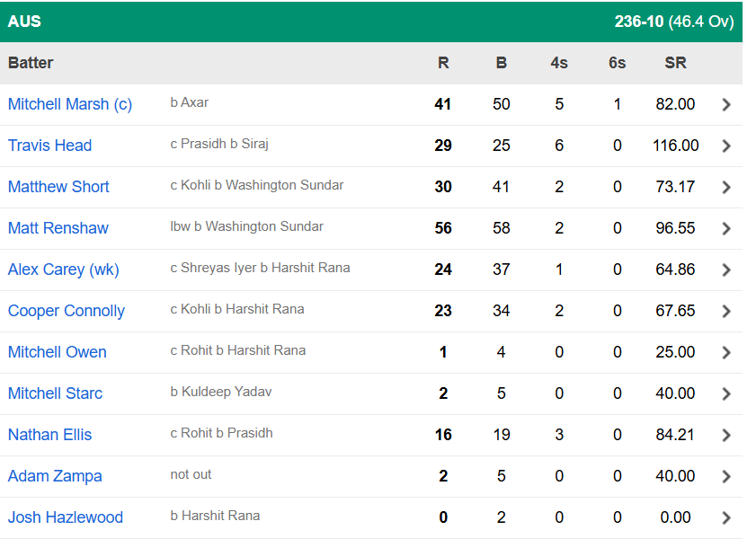Viewport: 756px width, 539px height.
Task: Expand Alex Carey row chevron
Action: [x=726, y=269]
